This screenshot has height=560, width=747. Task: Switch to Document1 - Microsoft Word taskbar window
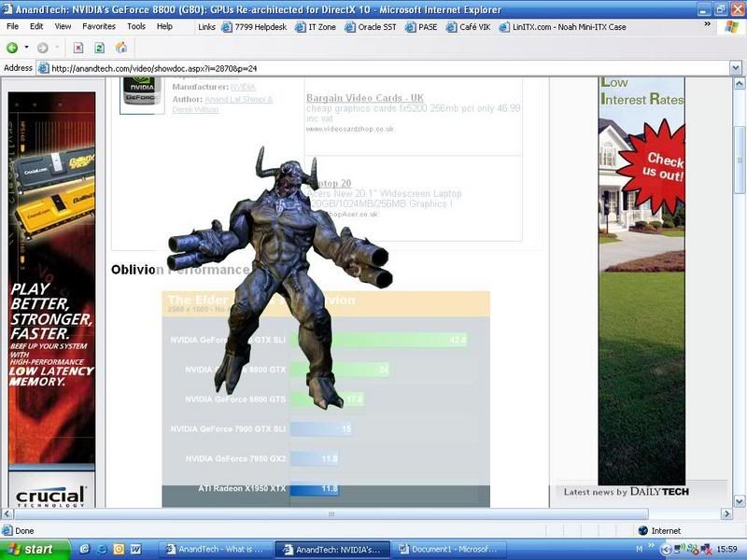pos(450,550)
